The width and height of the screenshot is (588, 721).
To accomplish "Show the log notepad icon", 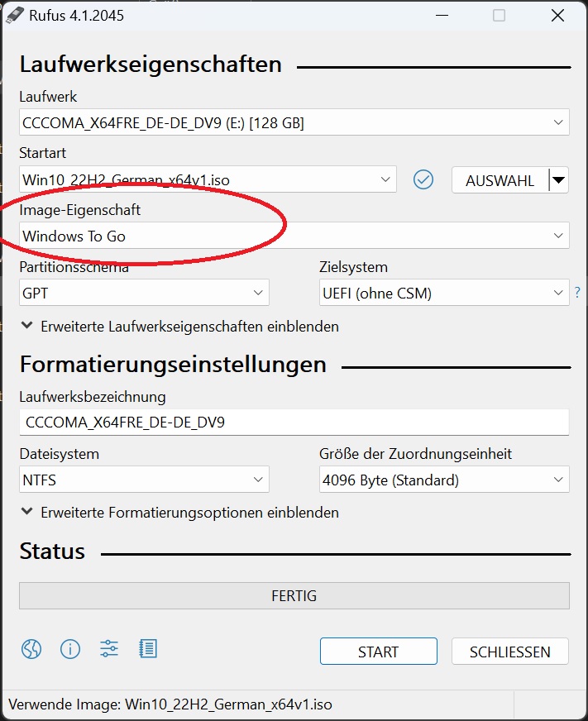I will (x=148, y=649).
